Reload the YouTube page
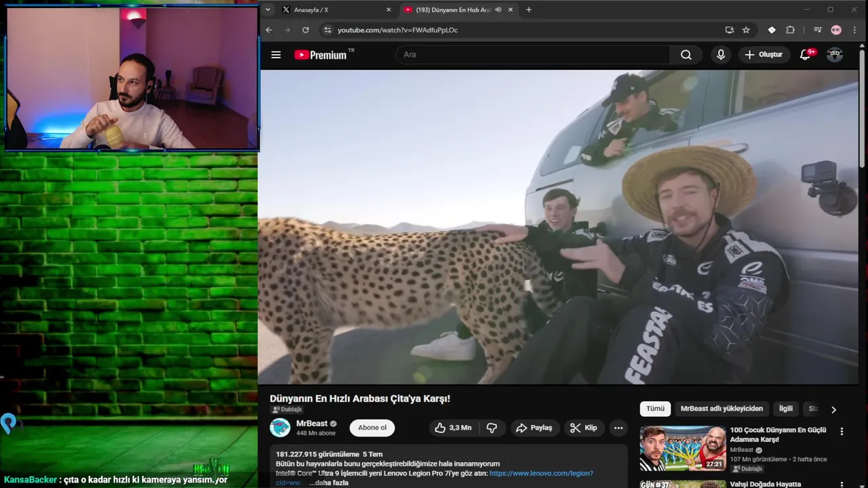Viewport: 868px width, 488px height. pos(306,30)
